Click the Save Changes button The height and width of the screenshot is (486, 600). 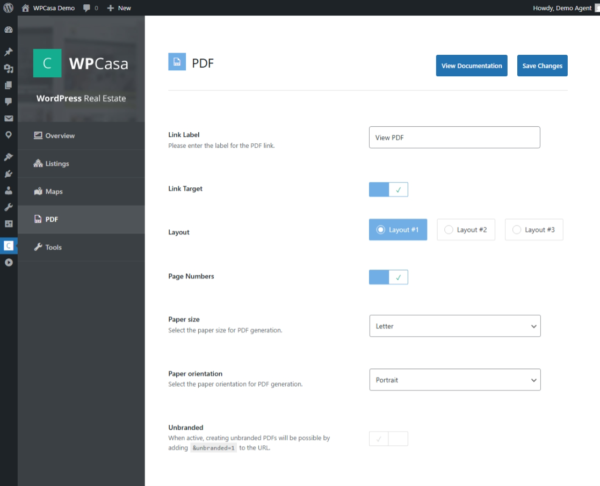point(542,65)
